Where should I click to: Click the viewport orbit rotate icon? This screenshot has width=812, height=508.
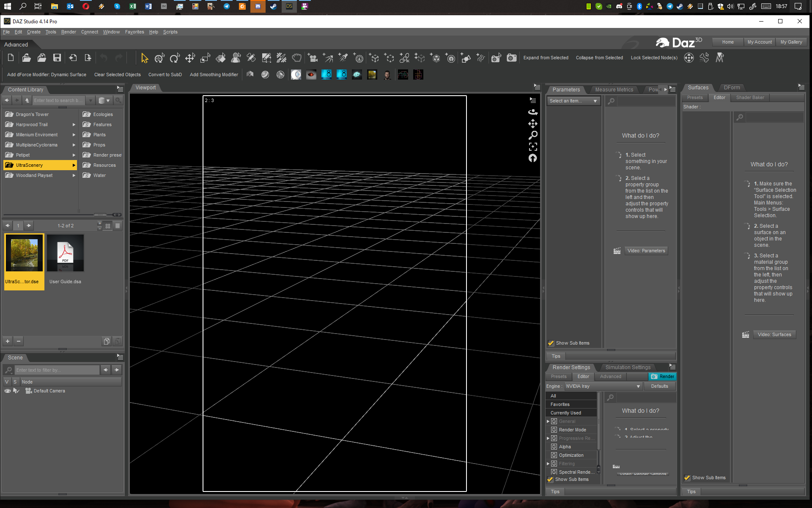[x=533, y=112]
